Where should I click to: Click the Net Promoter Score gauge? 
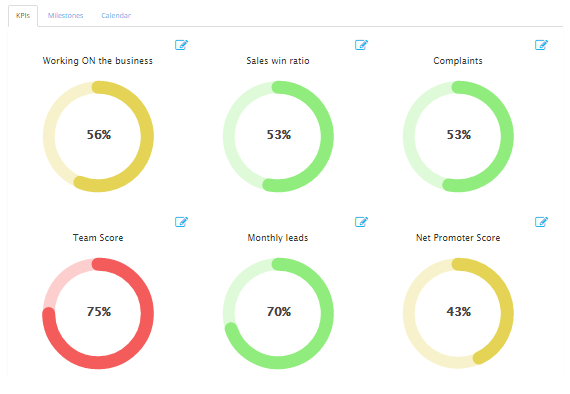458,313
